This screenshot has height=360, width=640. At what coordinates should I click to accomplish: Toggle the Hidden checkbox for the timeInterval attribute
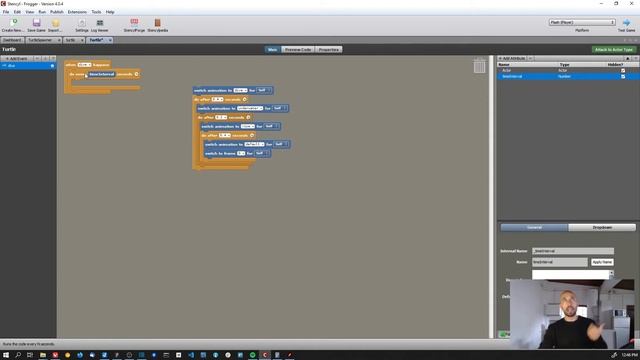point(623,76)
